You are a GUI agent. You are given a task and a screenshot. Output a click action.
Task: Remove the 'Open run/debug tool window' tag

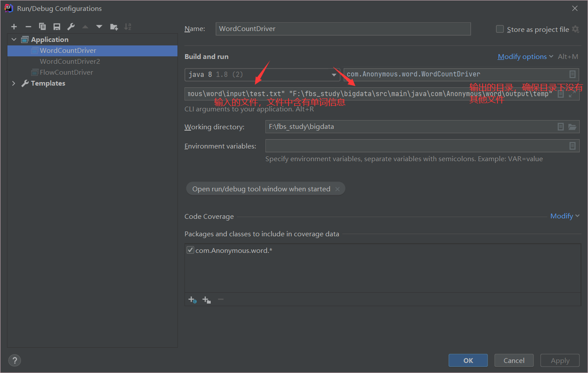click(337, 189)
